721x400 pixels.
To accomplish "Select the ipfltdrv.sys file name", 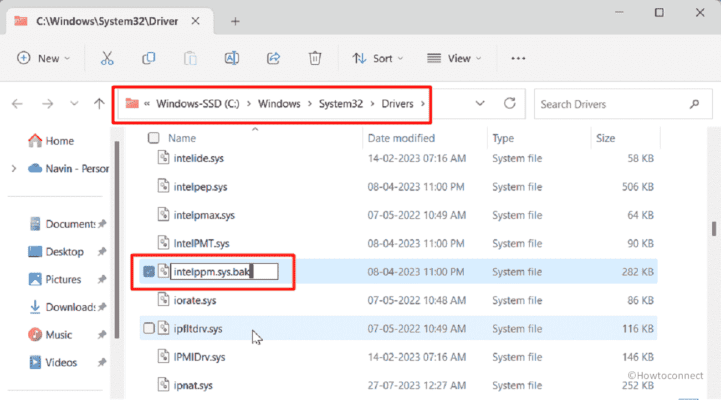I will [x=198, y=329].
